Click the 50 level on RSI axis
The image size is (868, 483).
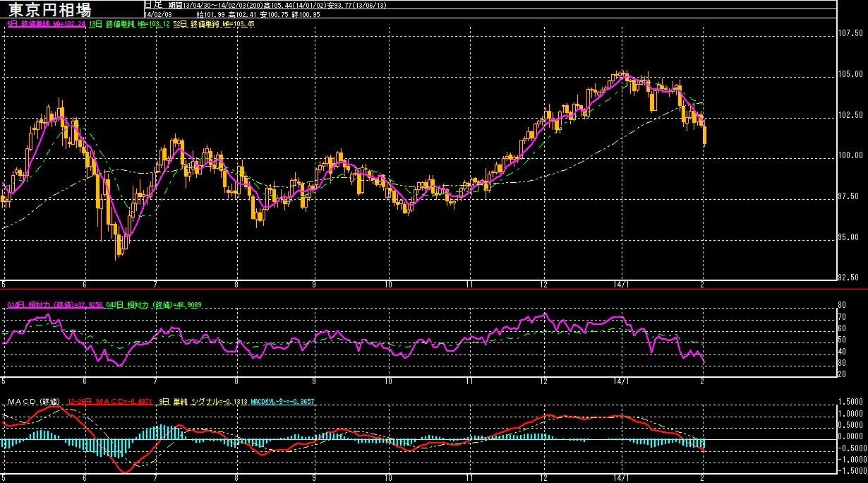[x=842, y=340]
